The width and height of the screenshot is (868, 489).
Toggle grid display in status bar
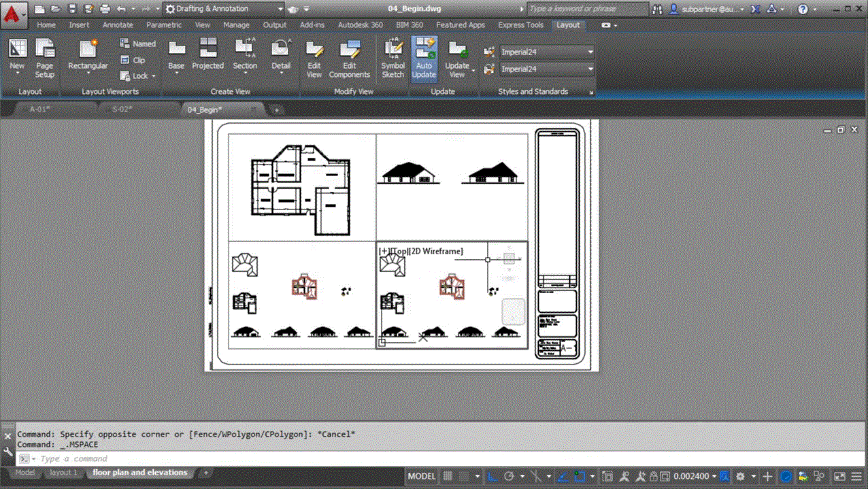click(448, 477)
